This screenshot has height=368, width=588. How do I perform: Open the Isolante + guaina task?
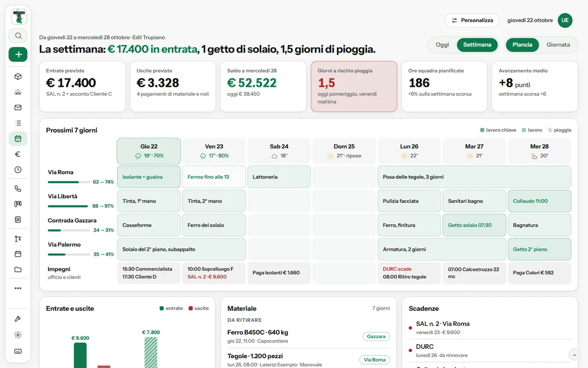[x=149, y=177]
